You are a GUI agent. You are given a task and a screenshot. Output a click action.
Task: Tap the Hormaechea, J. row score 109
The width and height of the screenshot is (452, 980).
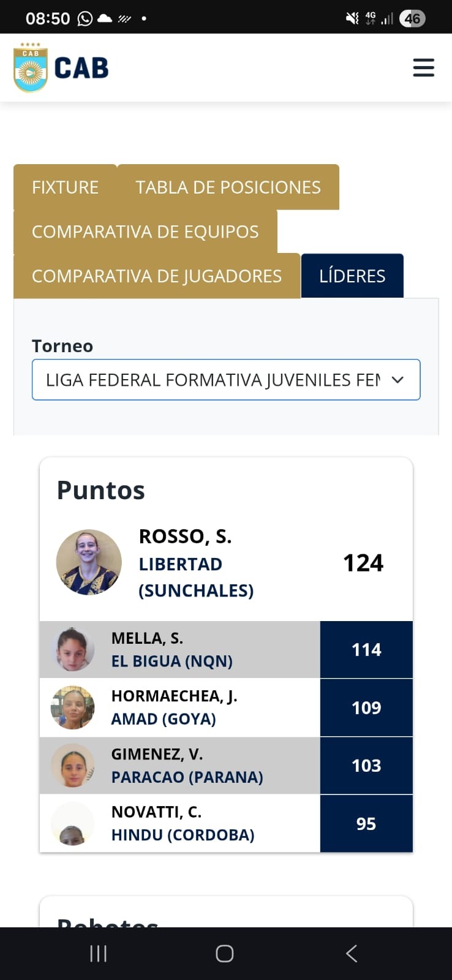pos(366,707)
